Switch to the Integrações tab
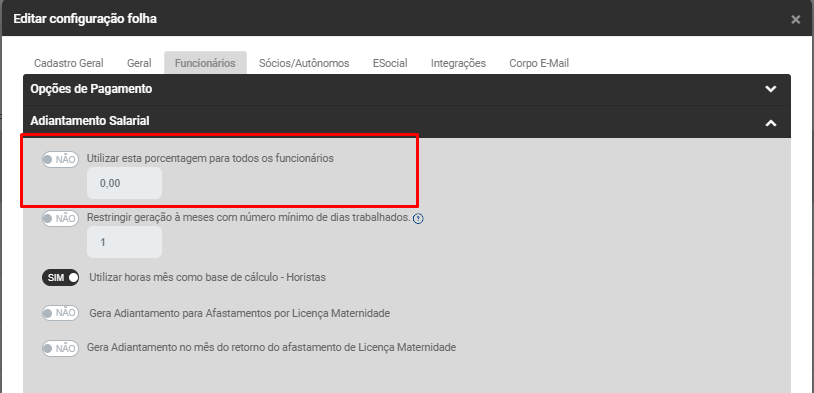The width and height of the screenshot is (814, 393). [x=458, y=63]
